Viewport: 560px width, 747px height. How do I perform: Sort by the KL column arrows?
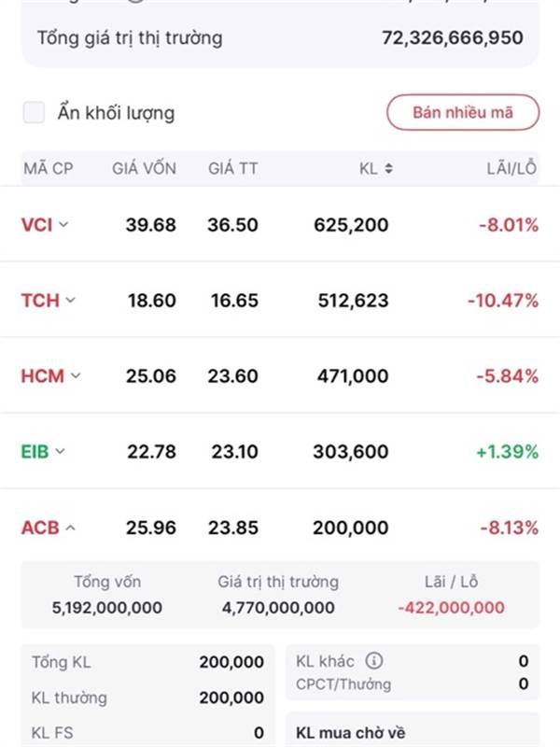pyautogui.click(x=388, y=169)
